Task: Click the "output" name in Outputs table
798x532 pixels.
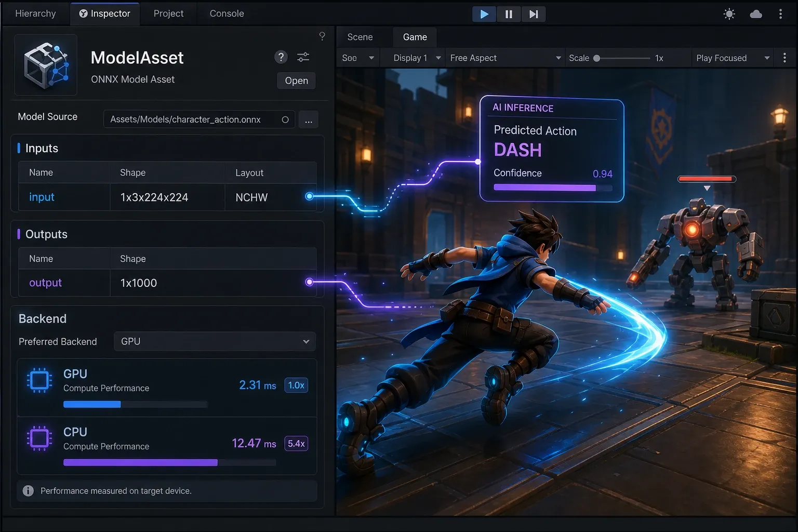Action: click(x=45, y=283)
